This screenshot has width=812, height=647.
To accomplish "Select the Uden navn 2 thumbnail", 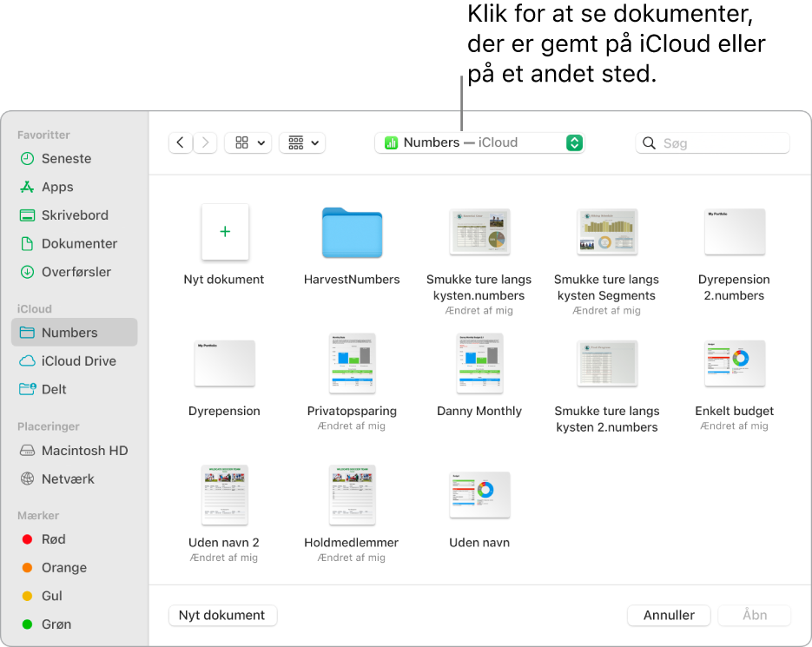I will coord(225,495).
